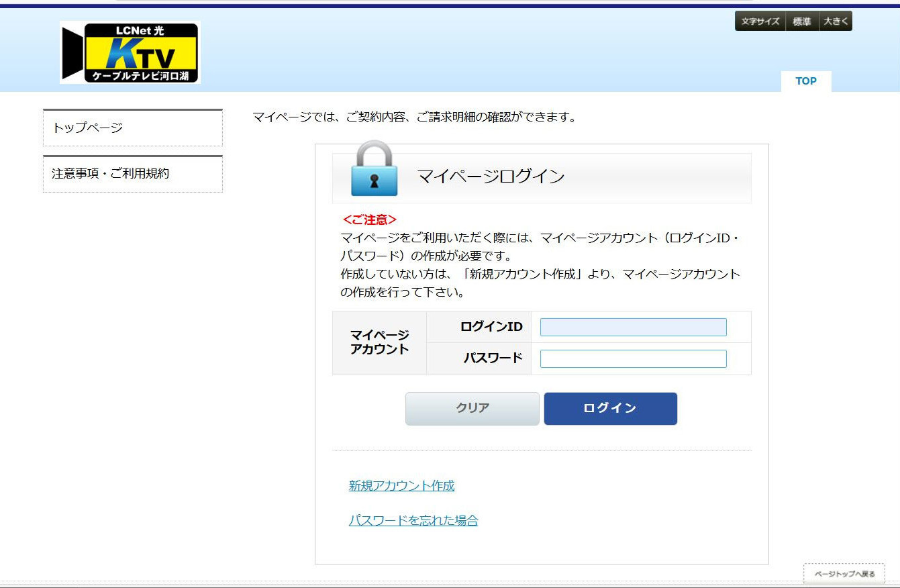Click the ログインID field label
The width and height of the screenshot is (900, 588).
[491, 327]
